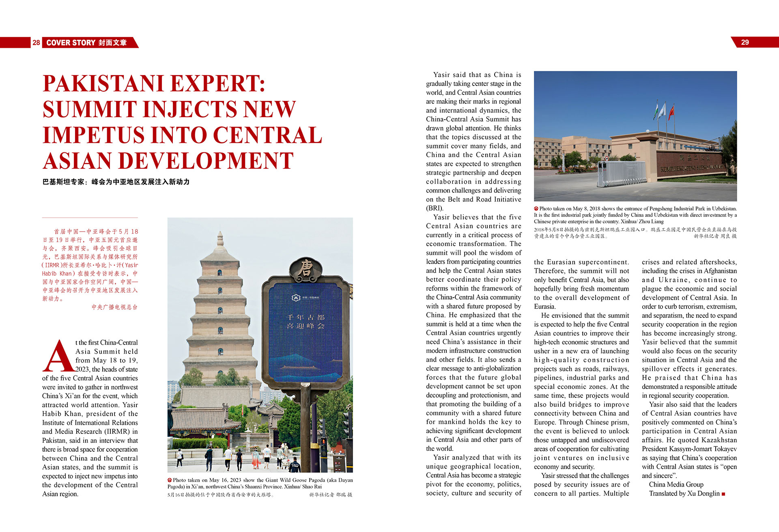Click the Giant Wild Goose Pagoda photo
Image resolution: width=779 pixels, height=532 pixels.
pos(260,345)
